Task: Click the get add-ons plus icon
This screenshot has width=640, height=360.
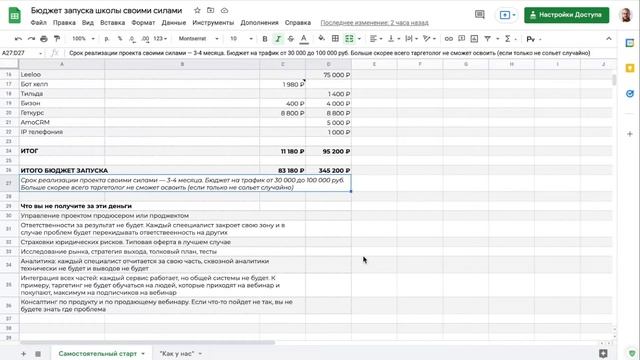Action: coord(629,133)
